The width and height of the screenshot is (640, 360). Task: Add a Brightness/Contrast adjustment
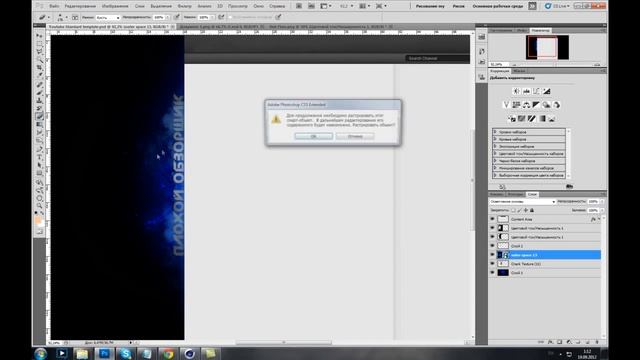[516, 91]
